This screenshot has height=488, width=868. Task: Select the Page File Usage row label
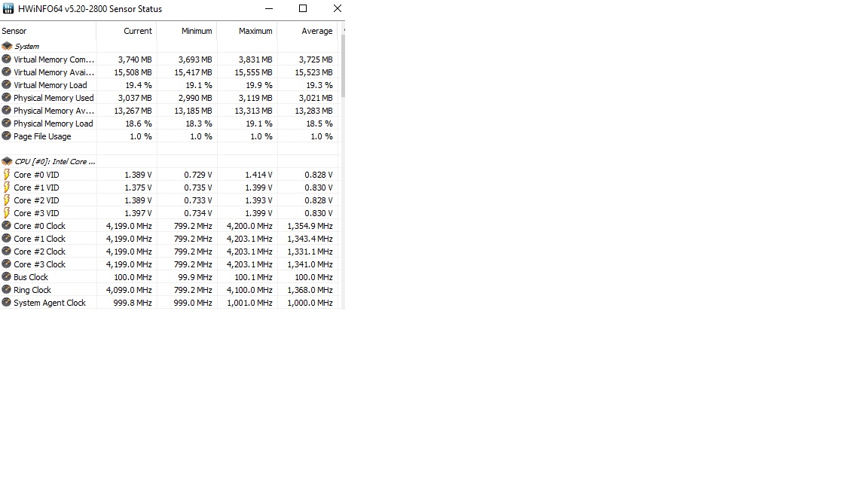point(42,136)
